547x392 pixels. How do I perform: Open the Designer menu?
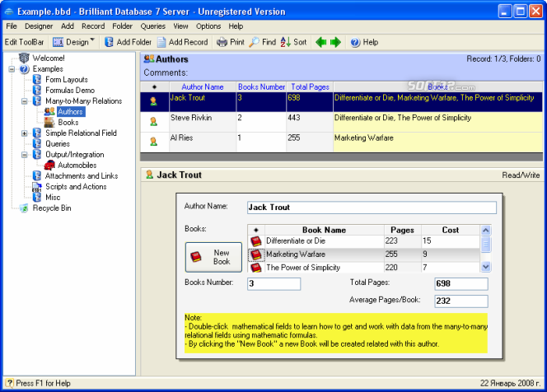39,26
